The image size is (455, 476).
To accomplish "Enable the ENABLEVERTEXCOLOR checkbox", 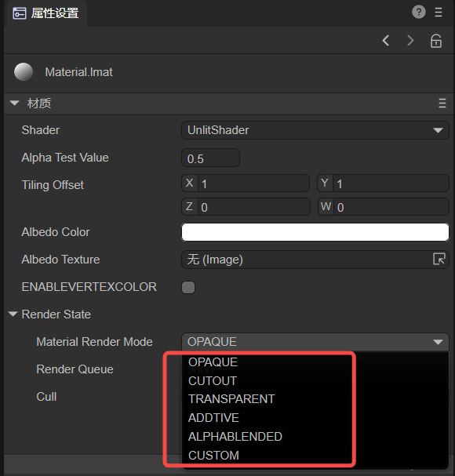I will (188, 287).
